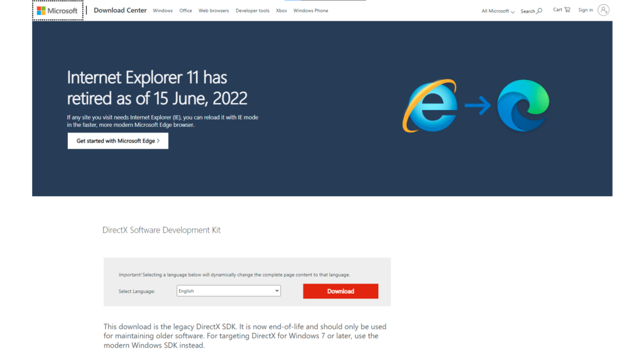Click the Sign in link text
The height and width of the screenshot is (357, 644).
(x=586, y=10)
